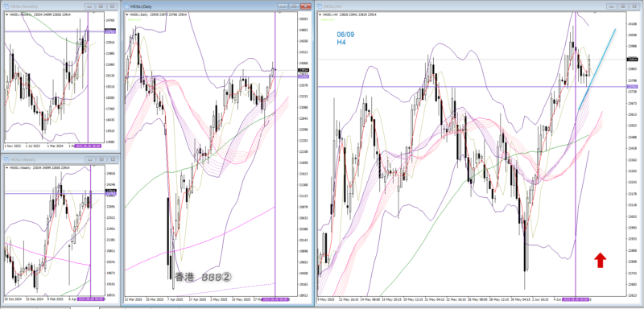The width and height of the screenshot is (644, 309).
Task: Click the HK50 Monthly window's chart icon
Action: [6, 6]
